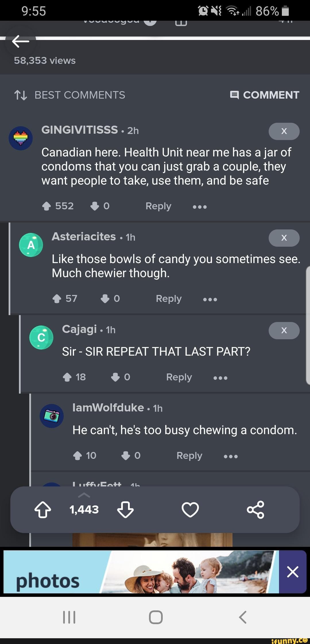Dismiss Cajagi comment with X button
310x644 pixels.
coord(284,330)
